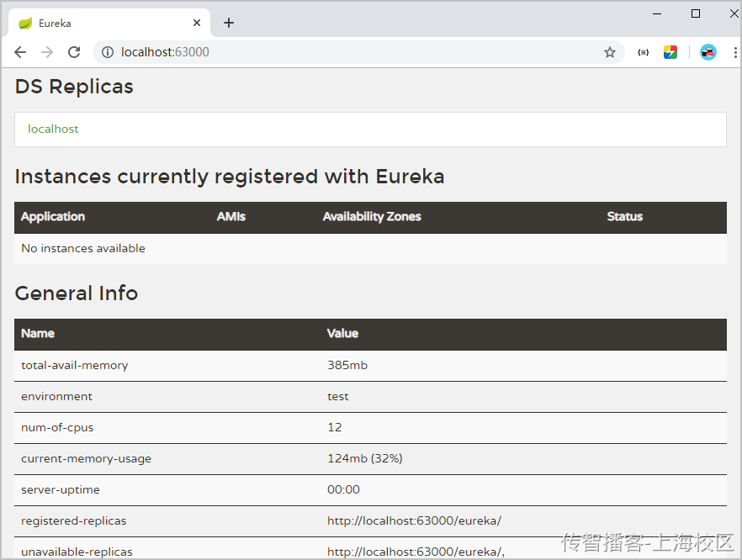Viewport: 742px width, 560px height.
Task: Select the registered-replicas row name
Action: [74, 520]
